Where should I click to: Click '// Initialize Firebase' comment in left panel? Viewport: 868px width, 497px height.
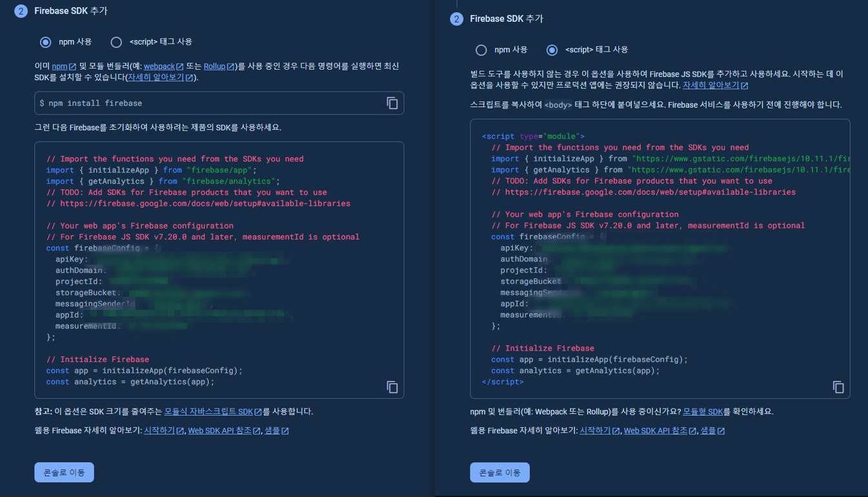[97, 360]
